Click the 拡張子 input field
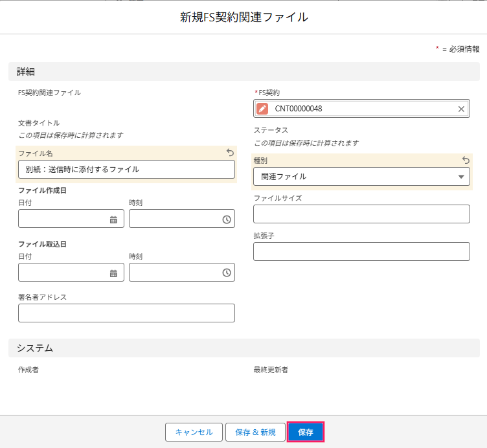Screen dimensions: 487x448 click(361, 251)
